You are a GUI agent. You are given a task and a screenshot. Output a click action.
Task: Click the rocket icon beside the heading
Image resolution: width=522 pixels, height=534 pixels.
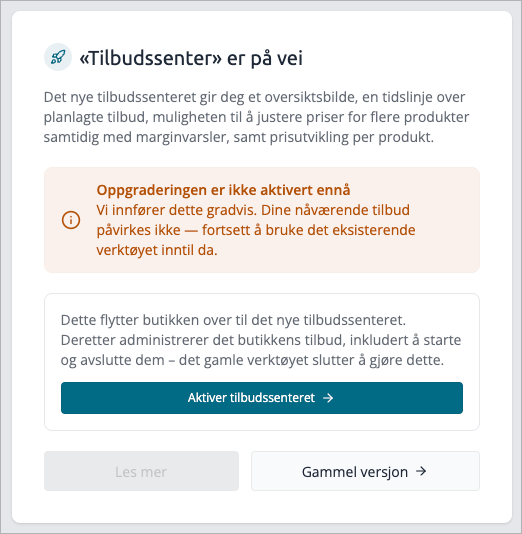click(58, 57)
